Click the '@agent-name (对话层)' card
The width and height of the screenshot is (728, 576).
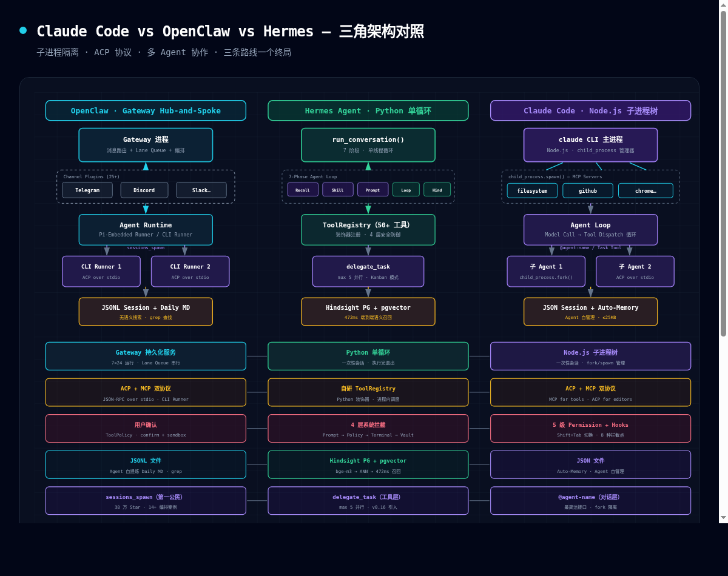(590, 501)
